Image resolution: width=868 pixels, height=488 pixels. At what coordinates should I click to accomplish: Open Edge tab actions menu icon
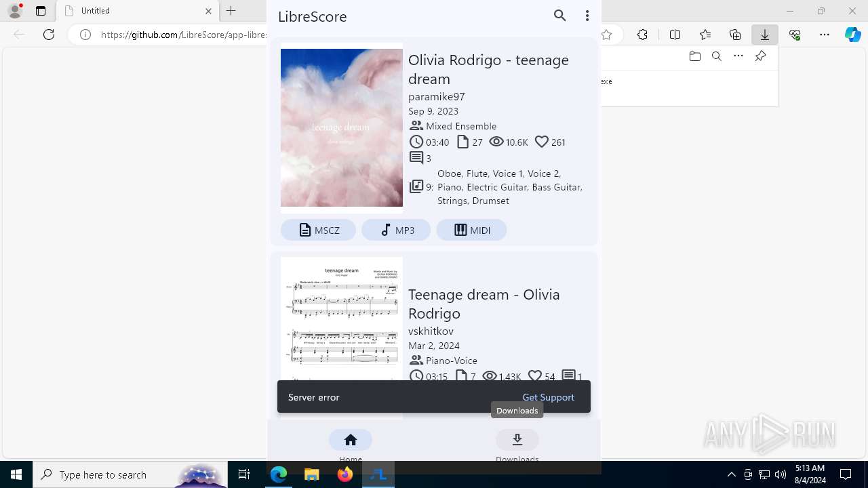click(x=41, y=11)
